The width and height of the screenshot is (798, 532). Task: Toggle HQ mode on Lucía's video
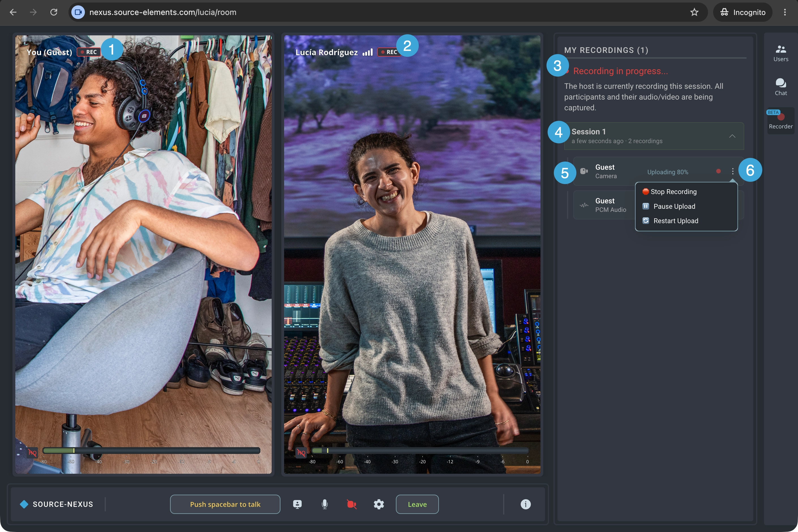[301, 452]
